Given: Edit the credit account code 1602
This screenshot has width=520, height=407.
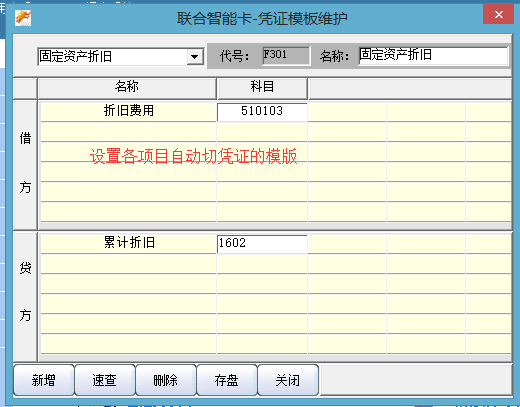Looking at the screenshot, I should [x=262, y=244].
